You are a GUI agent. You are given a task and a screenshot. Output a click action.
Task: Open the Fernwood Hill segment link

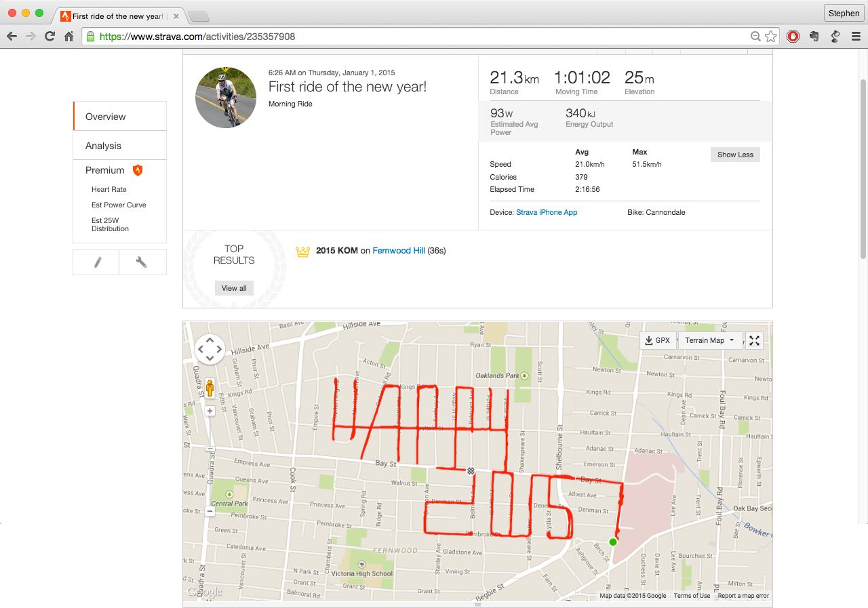tap(399, 251)
